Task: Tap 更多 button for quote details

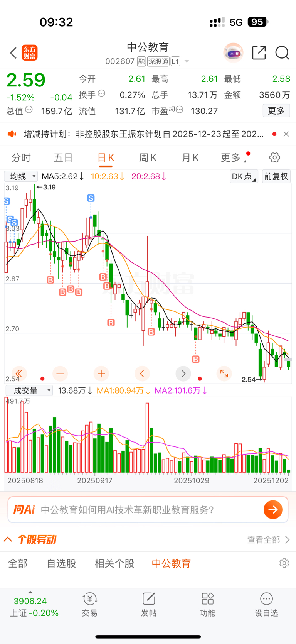Action: click(276, 111)
